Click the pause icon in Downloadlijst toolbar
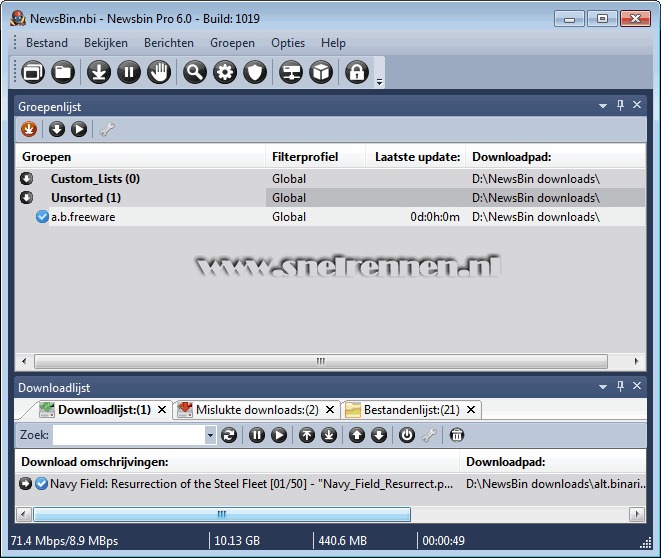The width and height of the screenshot is (661, 558). [257, 435]
